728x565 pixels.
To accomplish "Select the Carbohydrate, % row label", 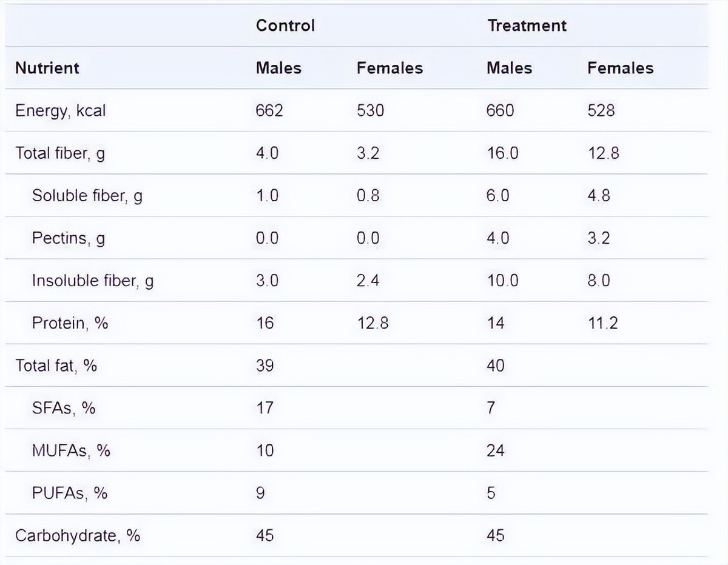I will [78, 535].
